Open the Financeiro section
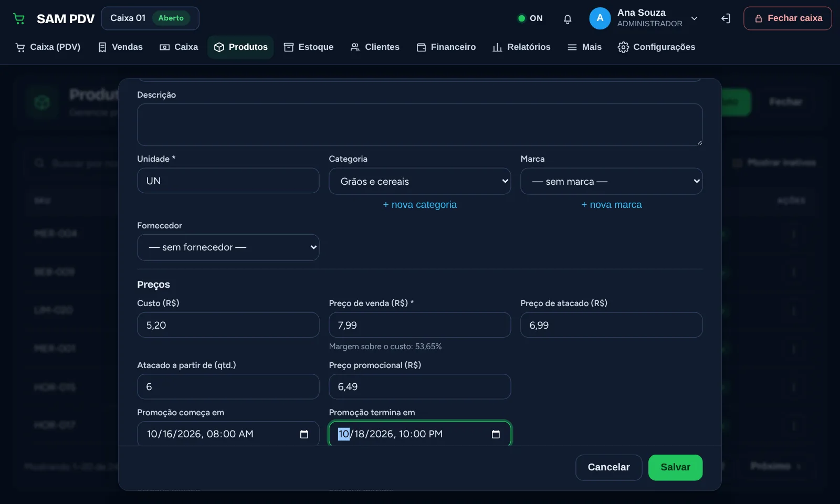The image size is (840, 504). 446,47
